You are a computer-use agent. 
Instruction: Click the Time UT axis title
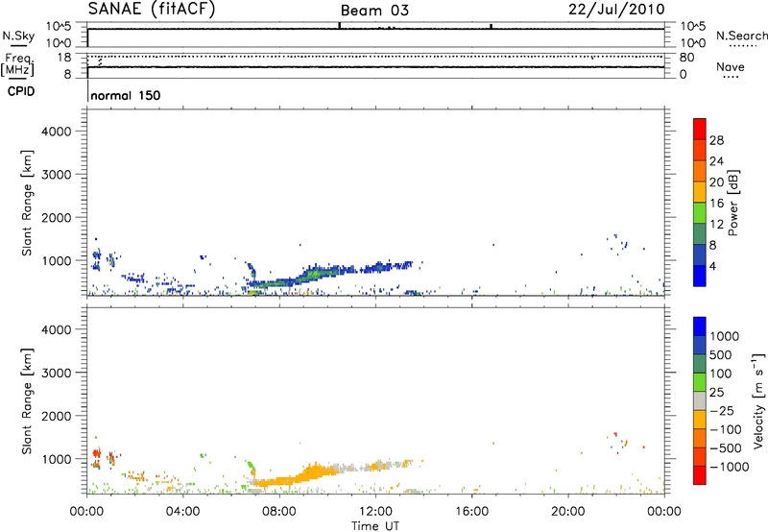pos(375,524)
